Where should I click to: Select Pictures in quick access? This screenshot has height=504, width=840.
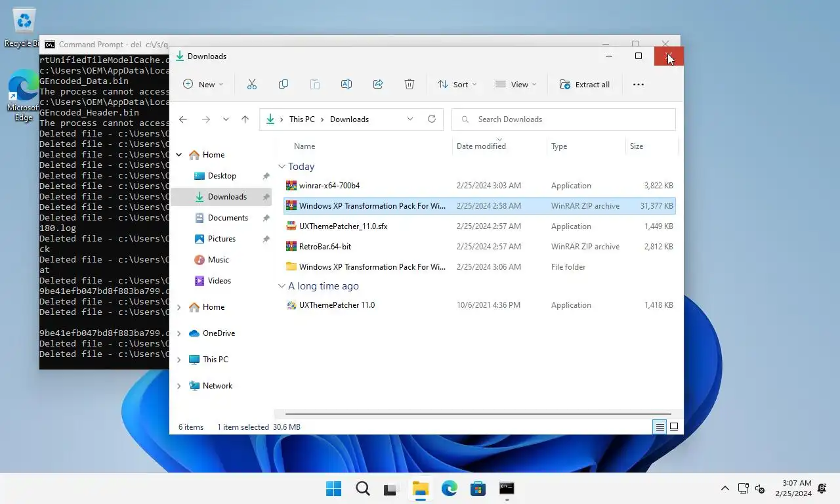[x=221, y=239]
